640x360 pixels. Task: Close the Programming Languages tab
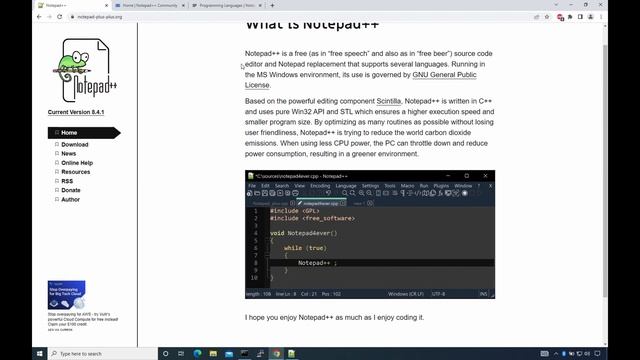pos(260,5)
